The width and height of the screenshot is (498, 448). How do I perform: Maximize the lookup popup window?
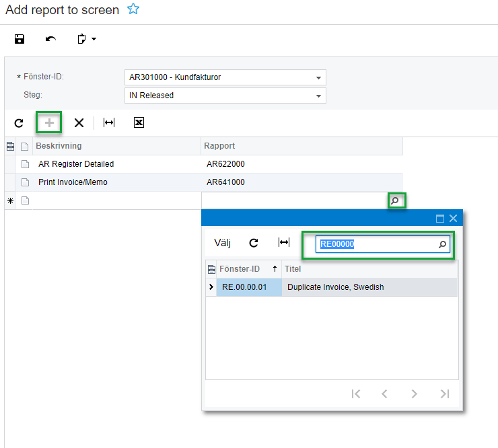[x=440, y=219]
